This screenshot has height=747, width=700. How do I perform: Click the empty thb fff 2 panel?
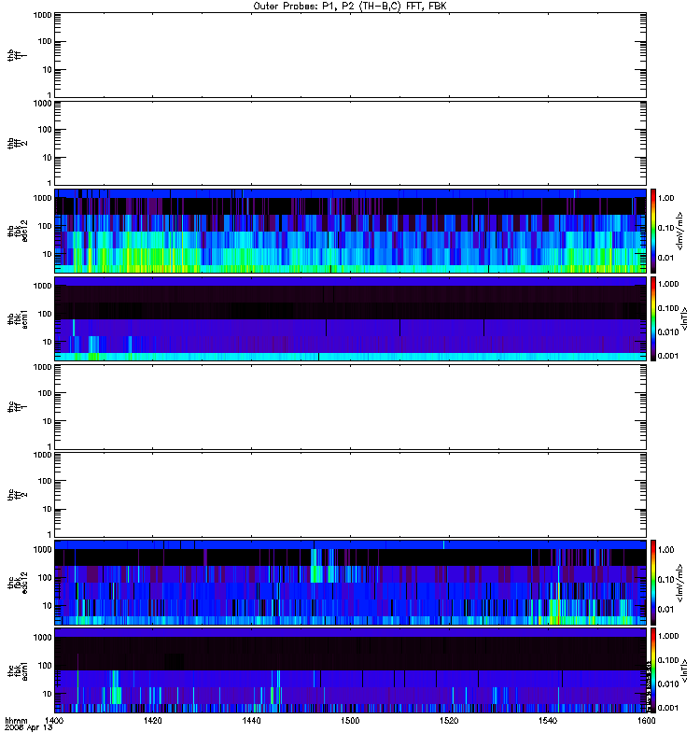point(351,143)
